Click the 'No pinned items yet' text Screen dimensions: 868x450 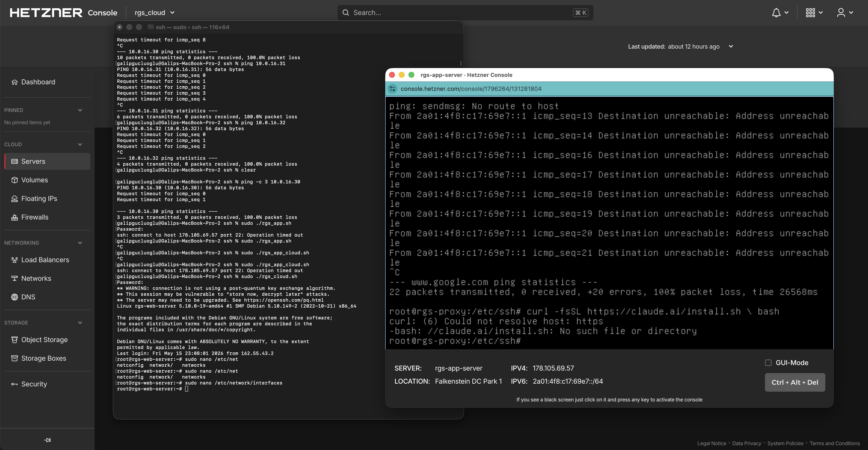27,122
